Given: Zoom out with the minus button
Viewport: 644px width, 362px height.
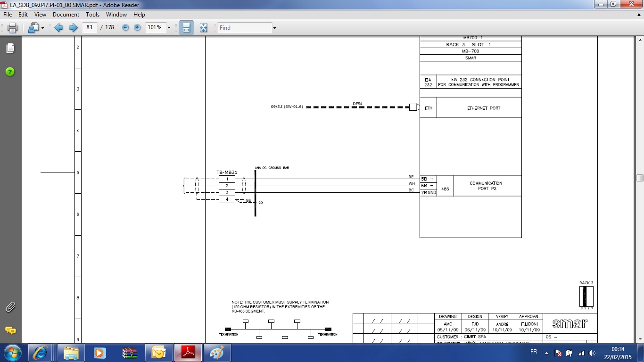Looking at the screenshot, I should 125,28.
